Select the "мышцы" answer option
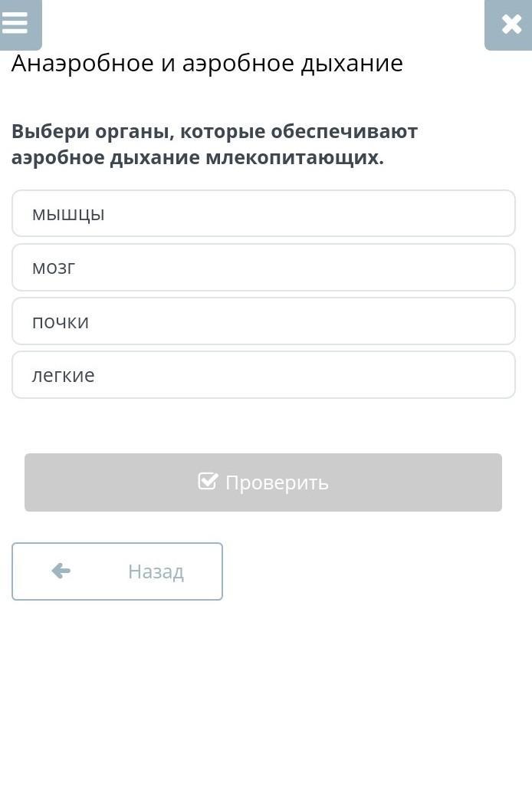The image size is (532, 787). click(263, 214)
